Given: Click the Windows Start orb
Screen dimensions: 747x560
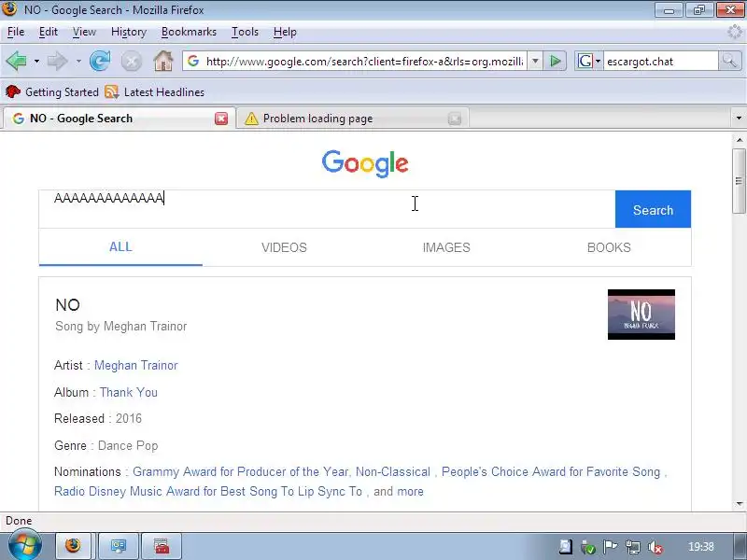Looking at the screenshot, I should tap(24, 545).
